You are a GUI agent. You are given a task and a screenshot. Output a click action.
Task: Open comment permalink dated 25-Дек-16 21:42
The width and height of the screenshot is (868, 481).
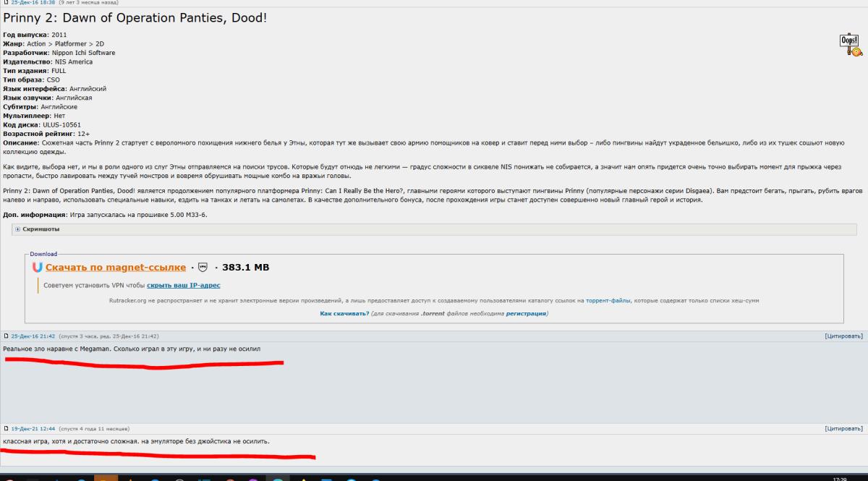33,336
